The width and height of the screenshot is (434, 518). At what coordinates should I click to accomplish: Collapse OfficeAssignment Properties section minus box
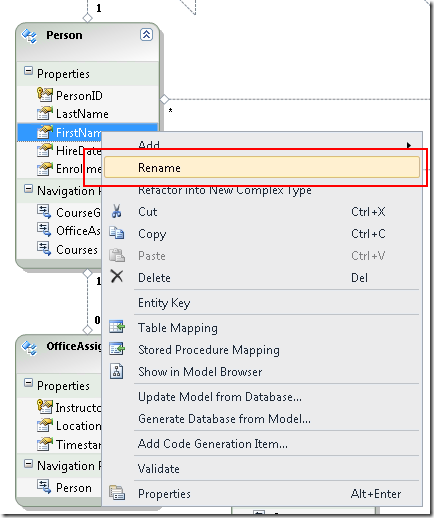(28, 383)
